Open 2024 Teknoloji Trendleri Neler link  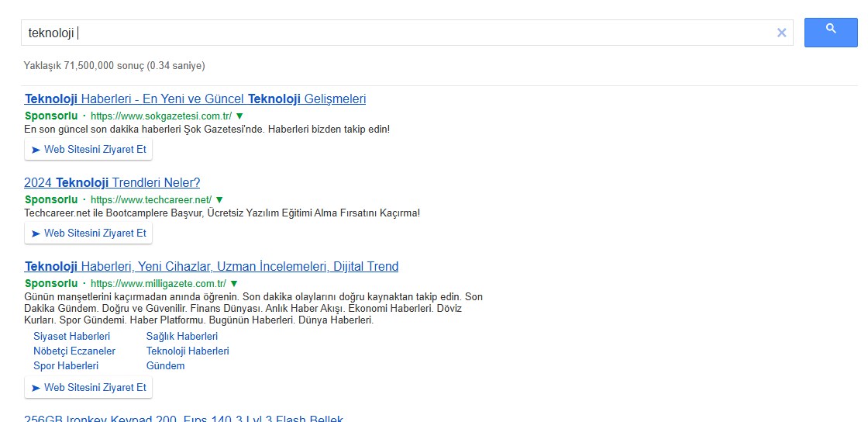tap(112, 183)
